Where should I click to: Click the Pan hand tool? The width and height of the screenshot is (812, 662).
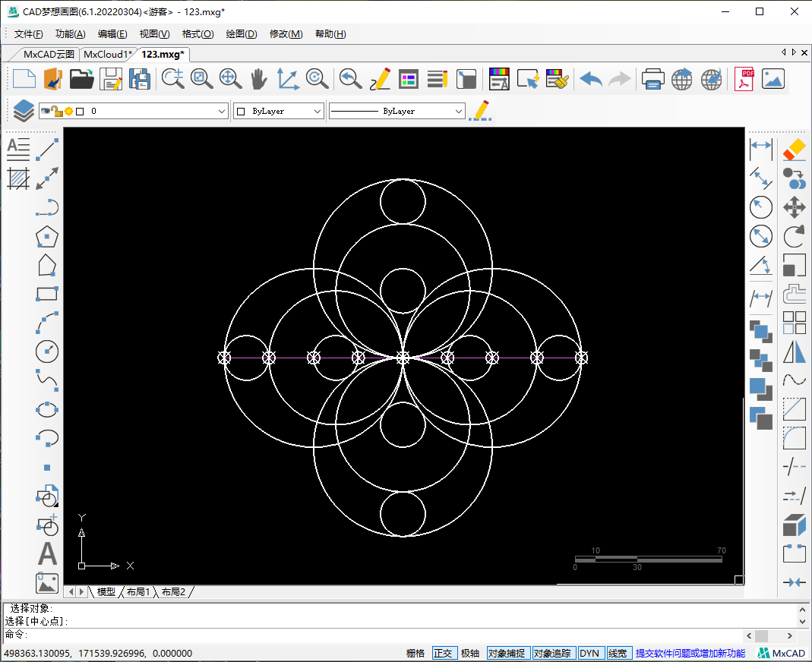pos(259,79)
